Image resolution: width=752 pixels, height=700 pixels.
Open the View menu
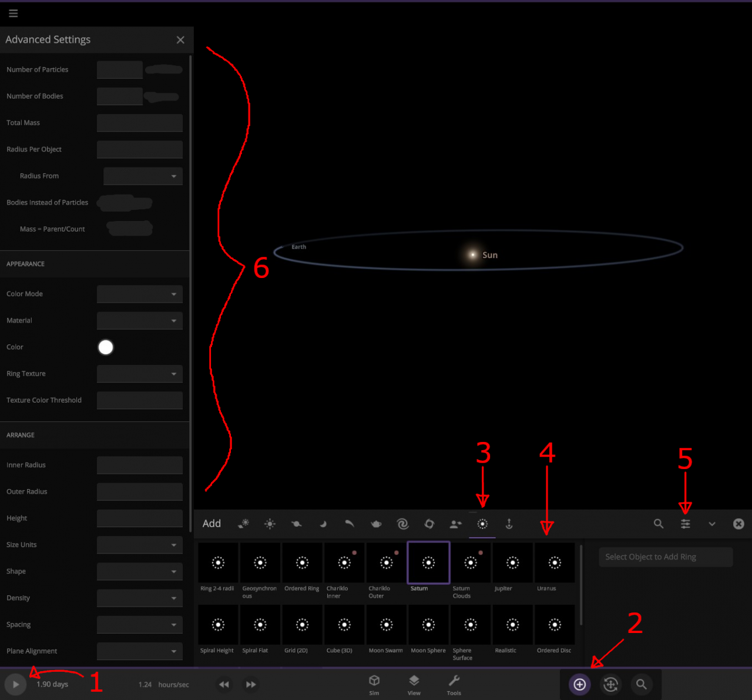414,684
